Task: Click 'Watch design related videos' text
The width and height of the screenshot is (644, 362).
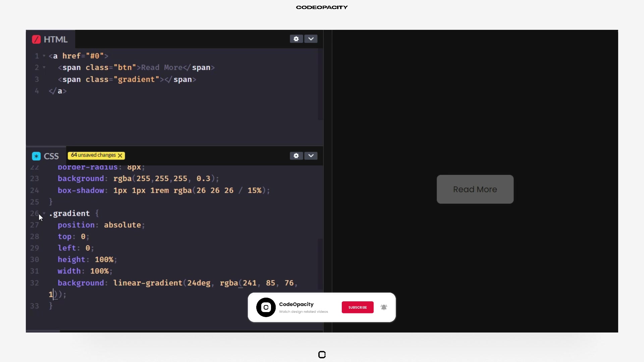Action: click(x=304, y=312)
